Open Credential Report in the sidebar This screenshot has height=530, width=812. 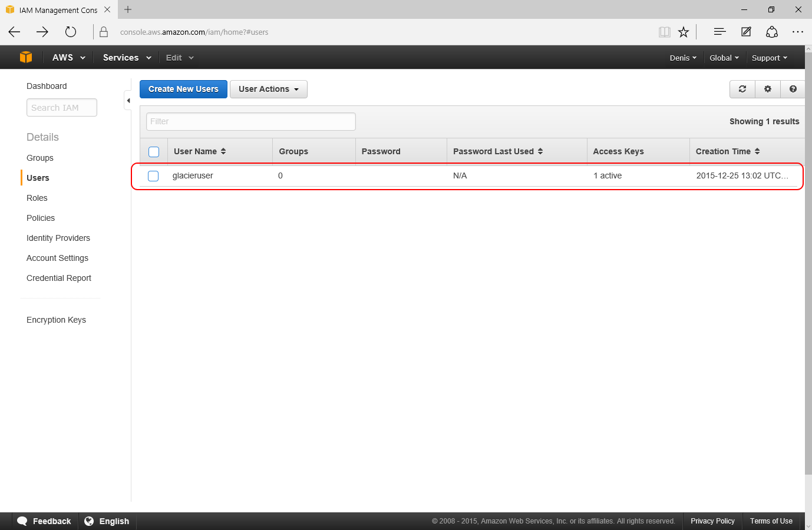(59, 278)
